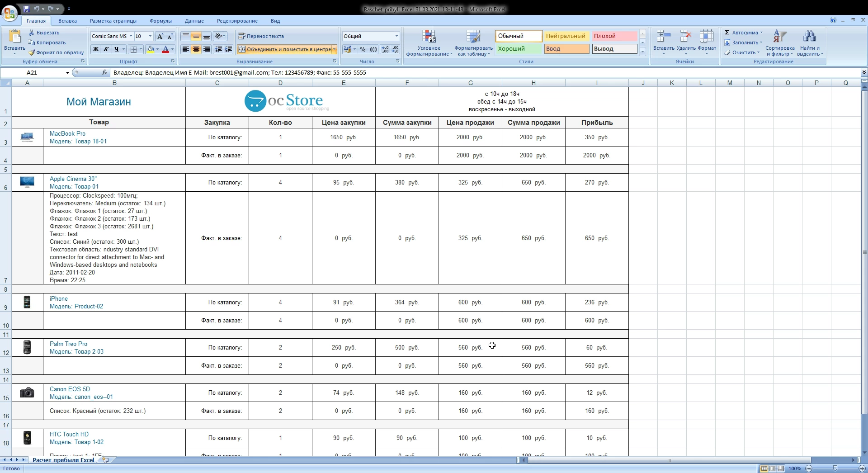The image size is (868, 473).
Task: Click the Paste (Вставить) clipboard icon
Action: [14, 37]
